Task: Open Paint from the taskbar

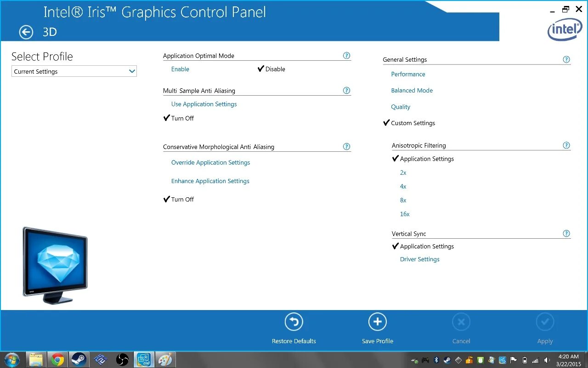Action: pyautogui.click(x=164, y=360)
